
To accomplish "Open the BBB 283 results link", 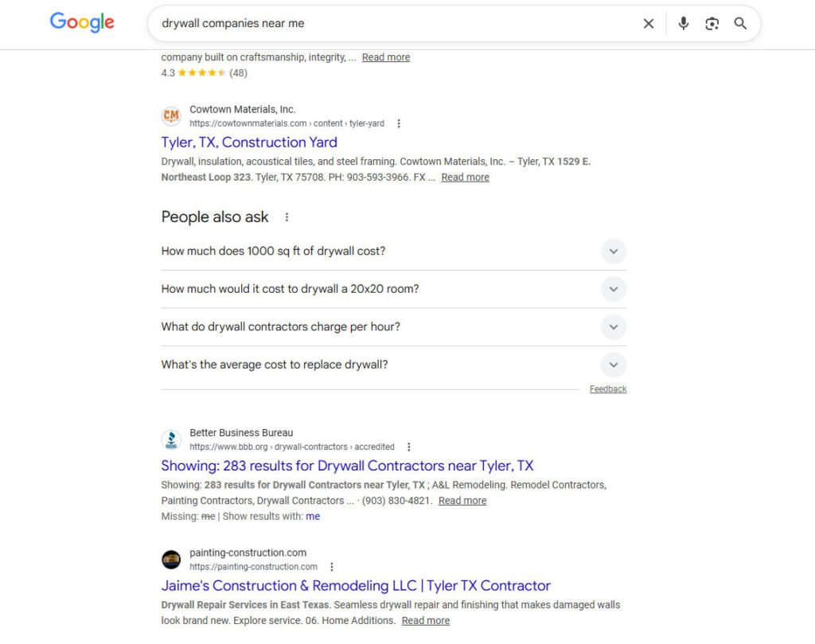I will [347, 466].
